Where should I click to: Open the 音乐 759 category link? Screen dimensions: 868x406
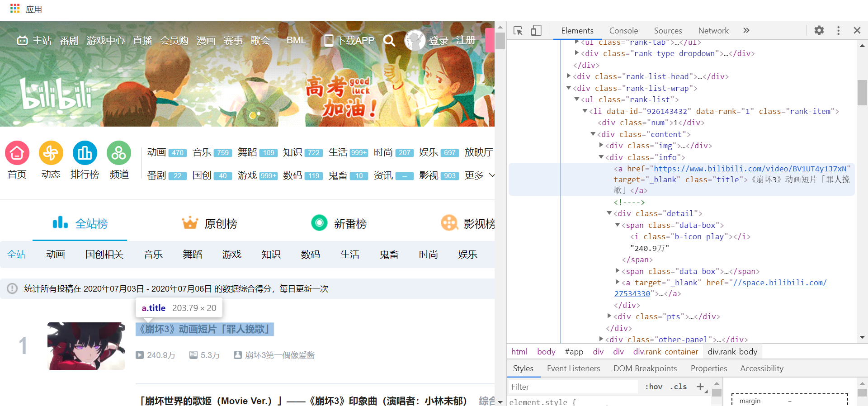pos(212,152)
